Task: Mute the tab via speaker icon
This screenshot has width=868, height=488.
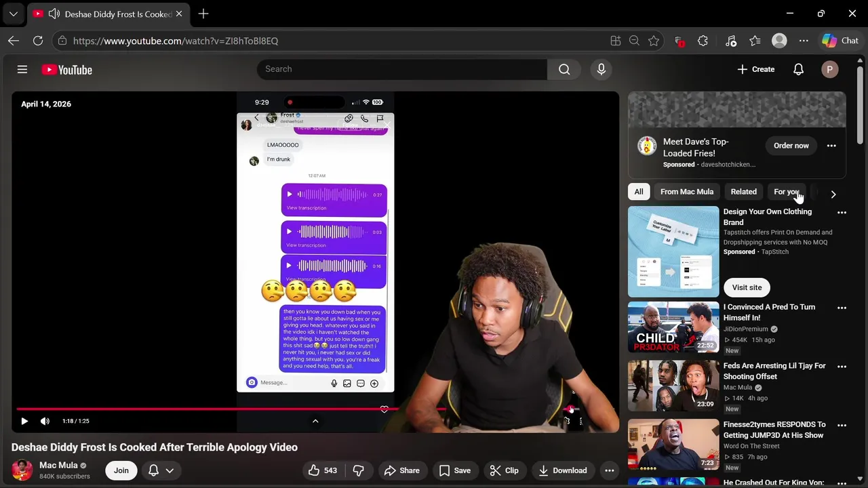Action: [x=54, y=14]
